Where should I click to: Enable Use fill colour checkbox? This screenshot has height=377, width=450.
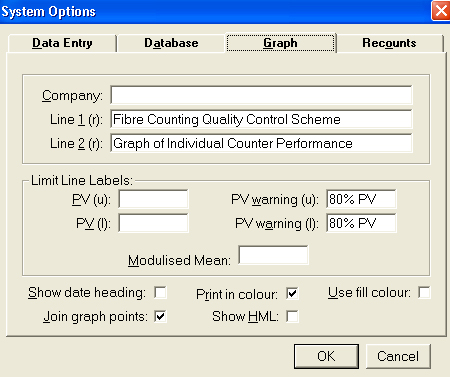[424, 292]
